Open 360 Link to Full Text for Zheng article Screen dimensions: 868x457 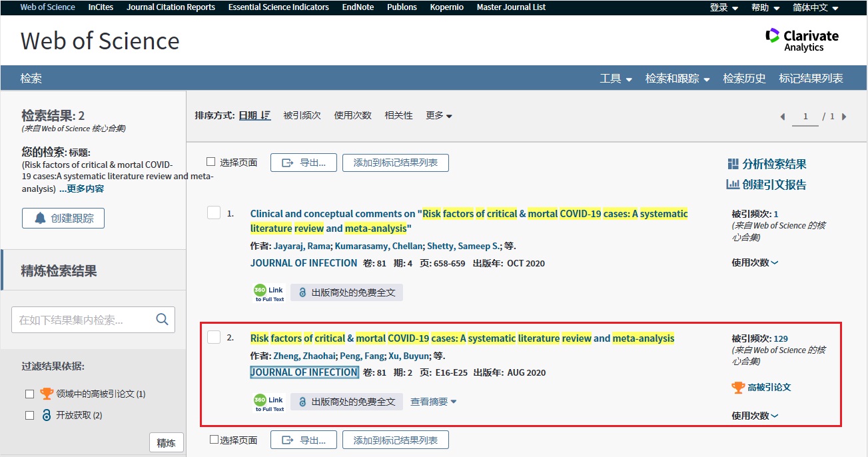(269, 402)
